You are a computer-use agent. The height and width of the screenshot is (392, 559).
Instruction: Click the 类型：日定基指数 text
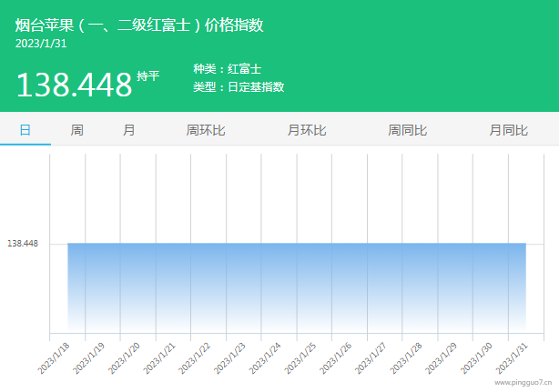click(x=239, y=87)
